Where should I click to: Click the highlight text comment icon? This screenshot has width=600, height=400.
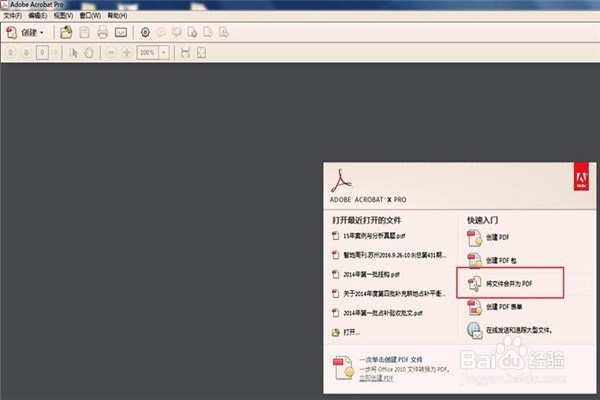176,33
